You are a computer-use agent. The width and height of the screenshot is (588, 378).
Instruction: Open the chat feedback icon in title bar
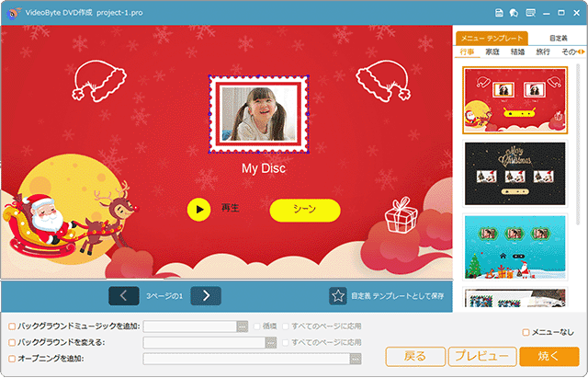coord(512,13)
